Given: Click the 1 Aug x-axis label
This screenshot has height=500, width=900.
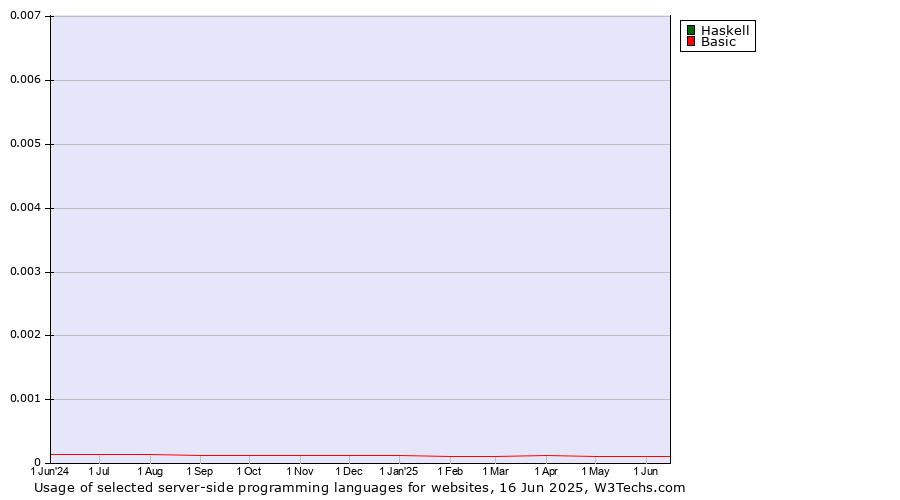Looking at the screenshot, I should 150,471.
